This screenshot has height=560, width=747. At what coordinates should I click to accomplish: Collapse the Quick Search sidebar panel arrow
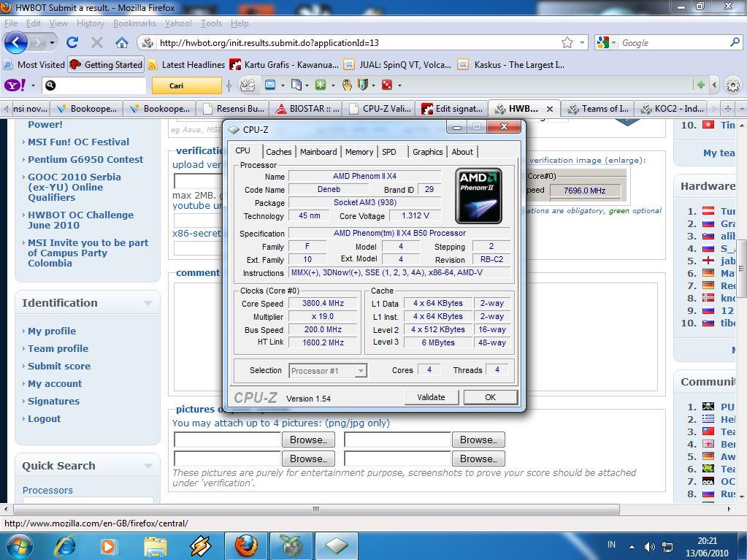pos(148,467)
